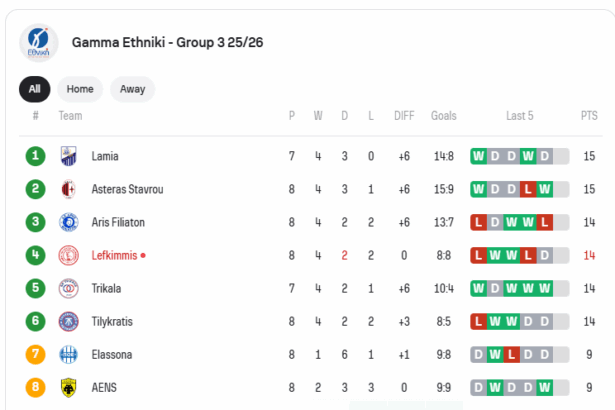Click the Gamma Ethniki league logo

(x=40, y=44)
